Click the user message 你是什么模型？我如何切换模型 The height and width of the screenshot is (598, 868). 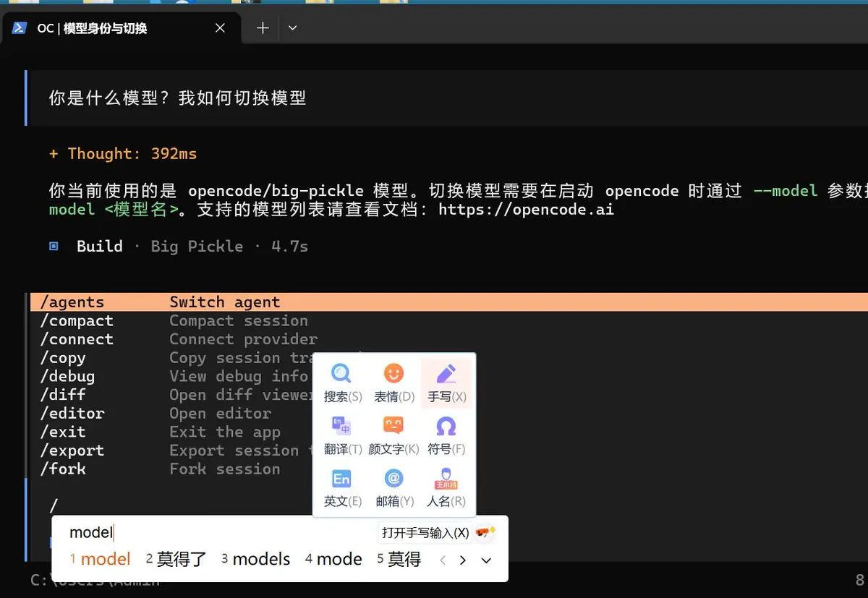click(x=178, y=98)
